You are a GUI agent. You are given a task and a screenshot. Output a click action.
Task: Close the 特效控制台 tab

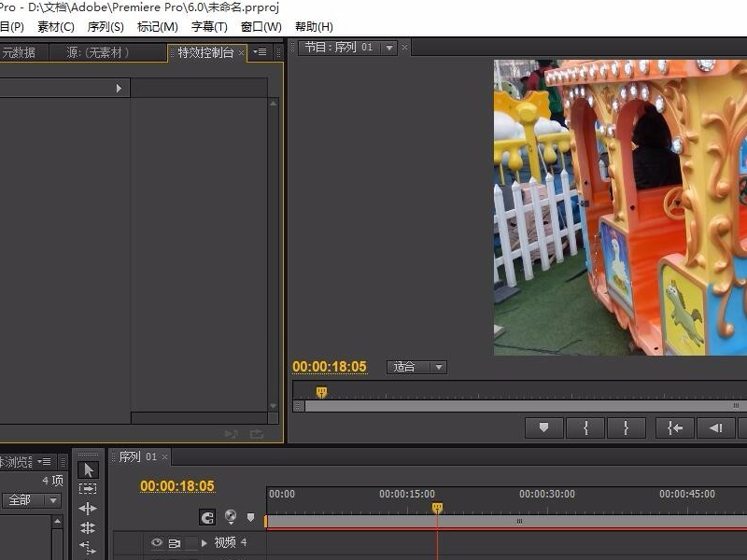pyautogui.click(x=241, y=52)
